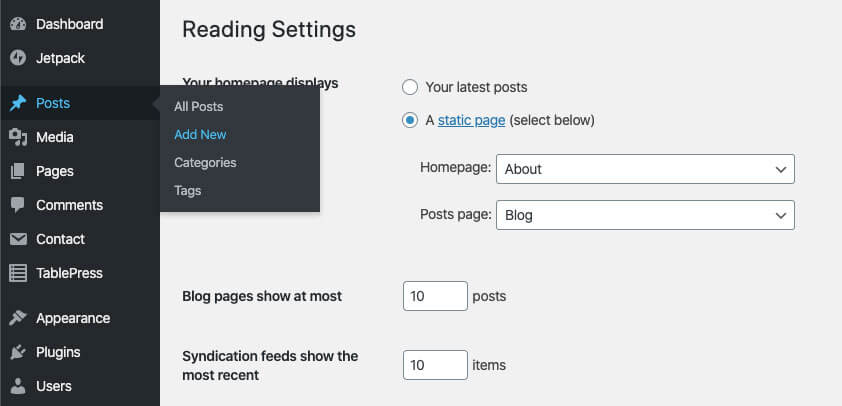Click the Syndication feeds items number field
This screenshot has width=842, height=406.
click(x=435, y=365)
